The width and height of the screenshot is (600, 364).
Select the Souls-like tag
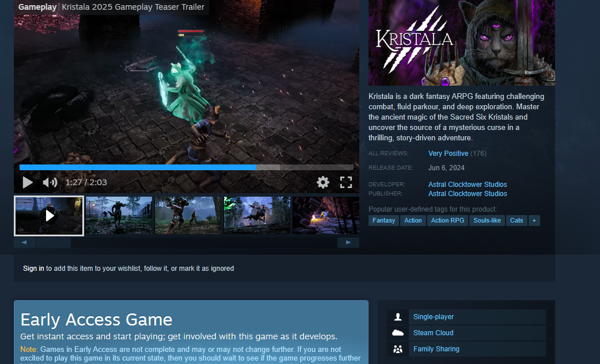pos(487,220)
